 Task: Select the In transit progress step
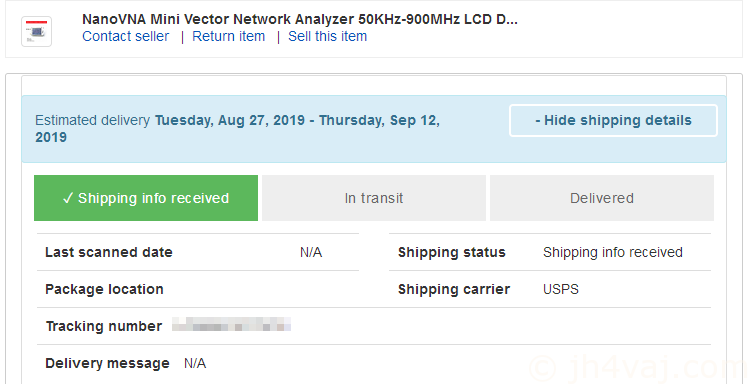tap(374, 198)
